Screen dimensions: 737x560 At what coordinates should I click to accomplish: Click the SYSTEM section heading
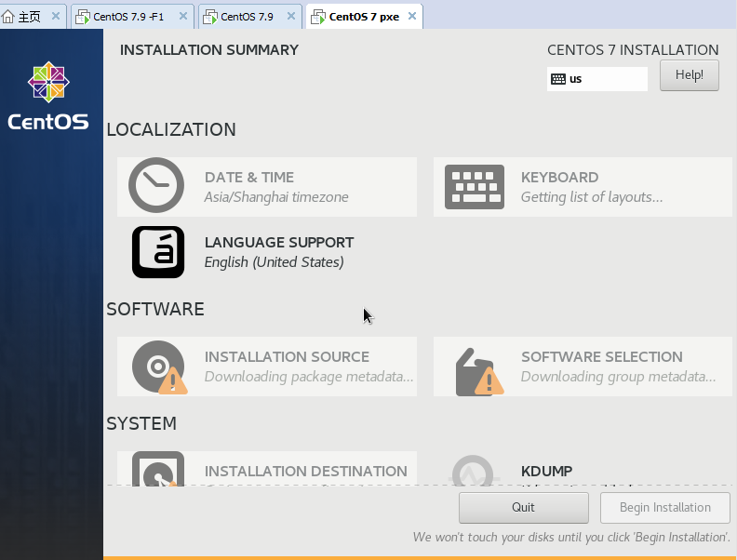[141, 424]
